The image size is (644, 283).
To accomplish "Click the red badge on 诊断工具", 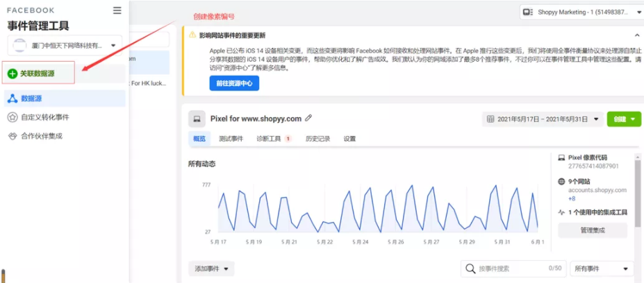I will click(288, 139).
